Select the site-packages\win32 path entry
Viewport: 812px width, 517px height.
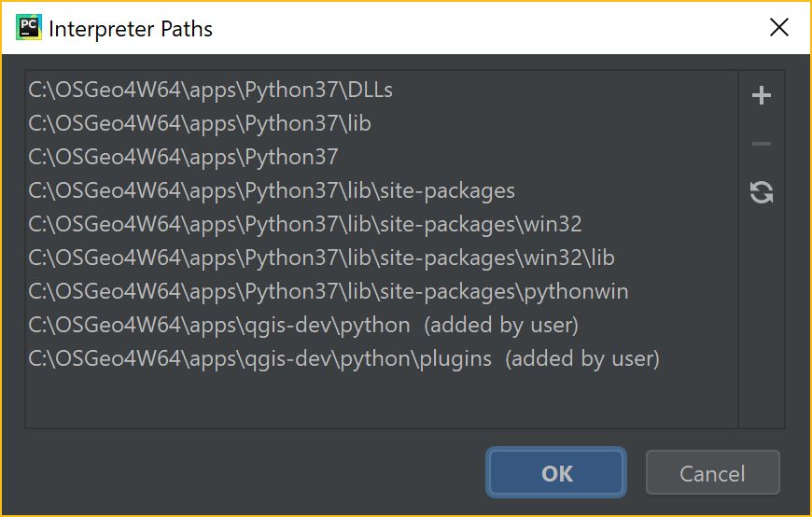[x=381, y=224]
